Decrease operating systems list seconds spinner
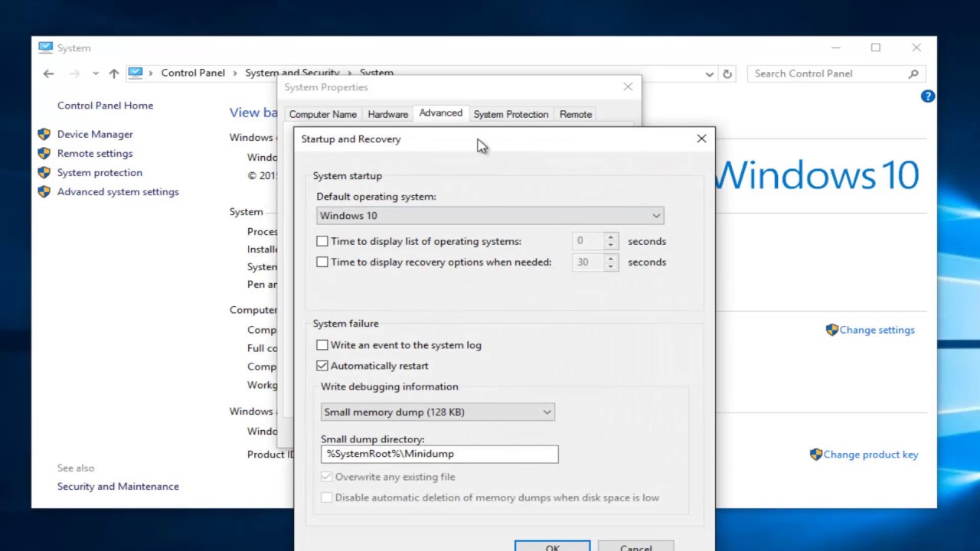 point(610,246)
